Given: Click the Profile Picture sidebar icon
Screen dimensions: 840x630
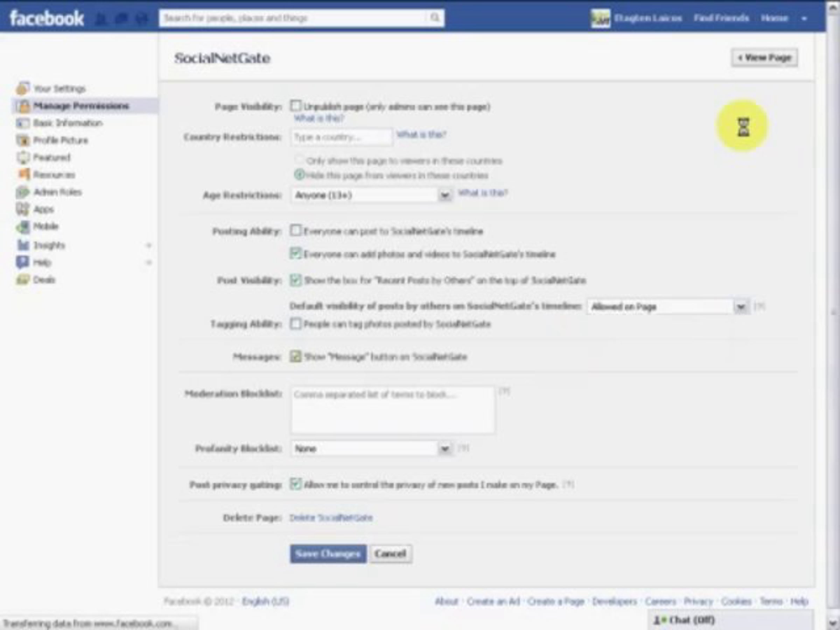Looking at the screenshot, I should (22, 140).
